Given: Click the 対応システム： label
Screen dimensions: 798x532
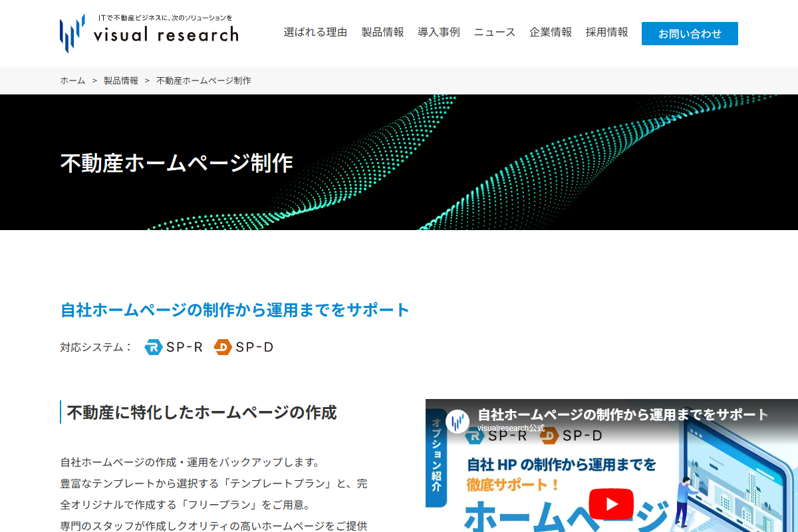Looking at the screenshot, I should (96, 347).
